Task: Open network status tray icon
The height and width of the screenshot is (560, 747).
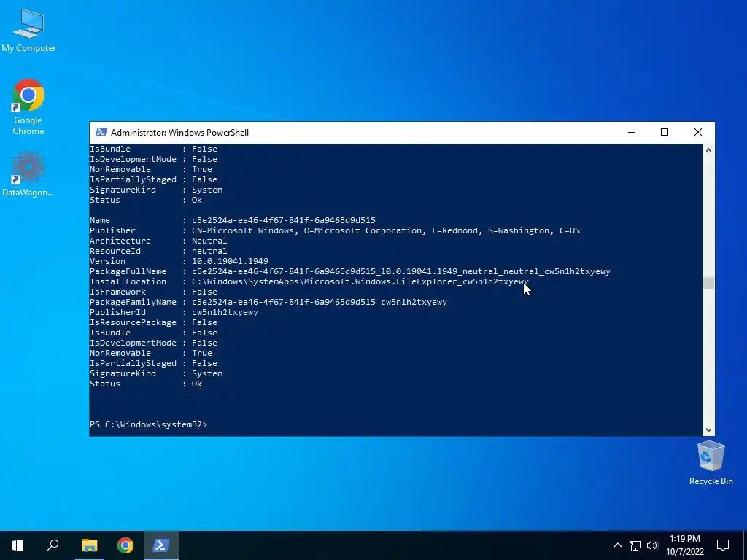Action: coord(635,545)
